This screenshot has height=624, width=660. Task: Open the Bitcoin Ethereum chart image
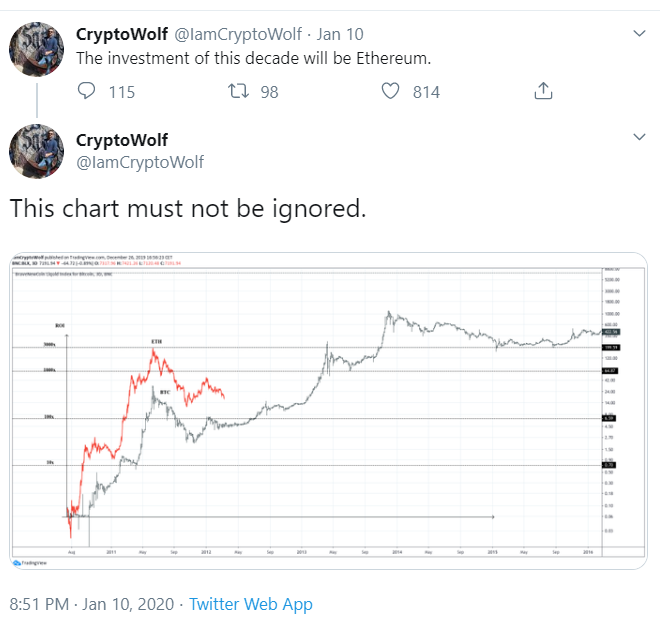pos(328,411)
